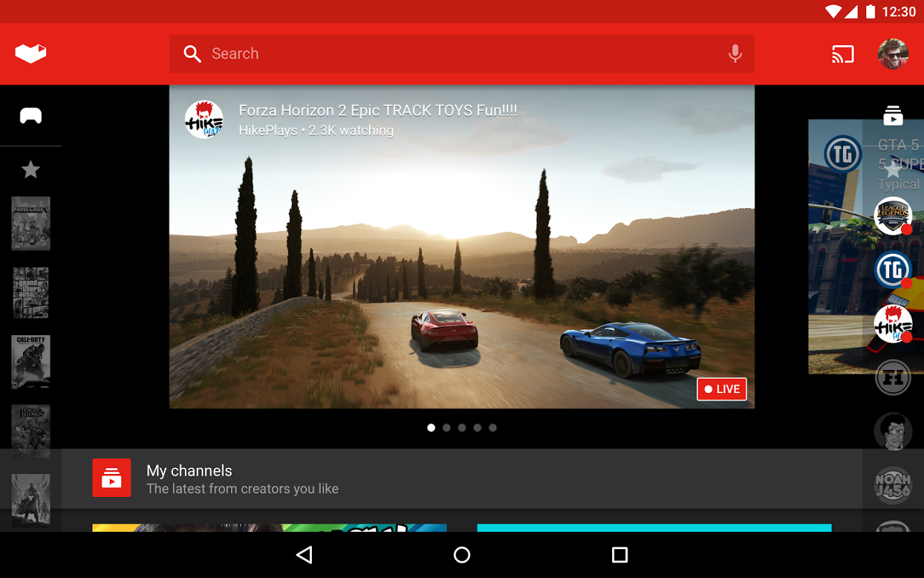This screenshot has height=578, width=924.
Task: Tap battery status icon
Action: click(870, 12)
